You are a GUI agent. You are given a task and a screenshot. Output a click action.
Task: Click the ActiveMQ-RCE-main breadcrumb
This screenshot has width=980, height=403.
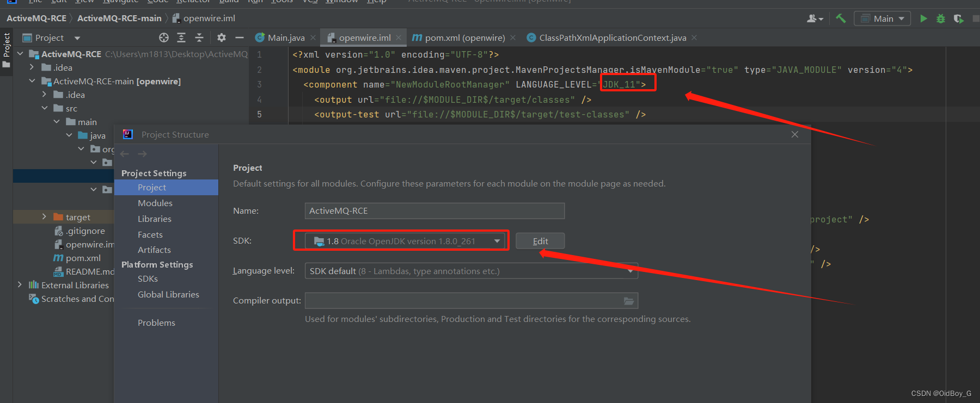[x=119, y=18]
